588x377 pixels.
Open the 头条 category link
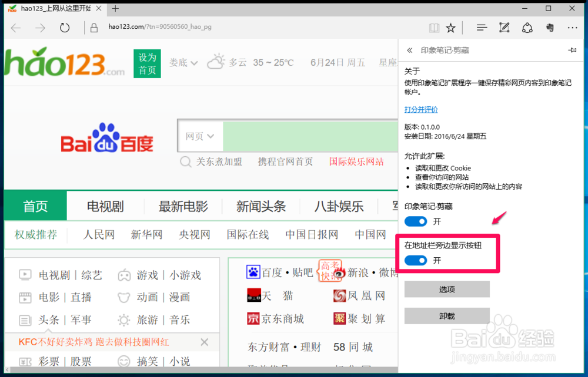point(49,319)
